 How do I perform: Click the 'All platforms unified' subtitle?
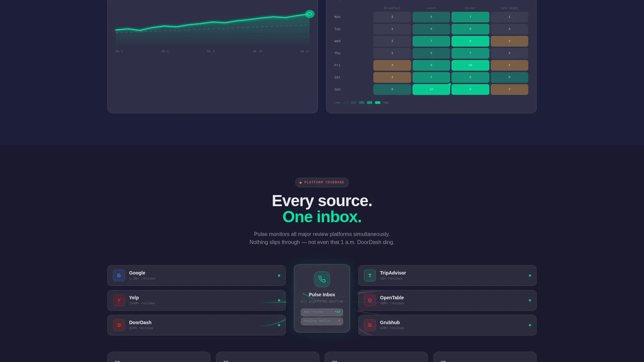[x=322, y=302]
